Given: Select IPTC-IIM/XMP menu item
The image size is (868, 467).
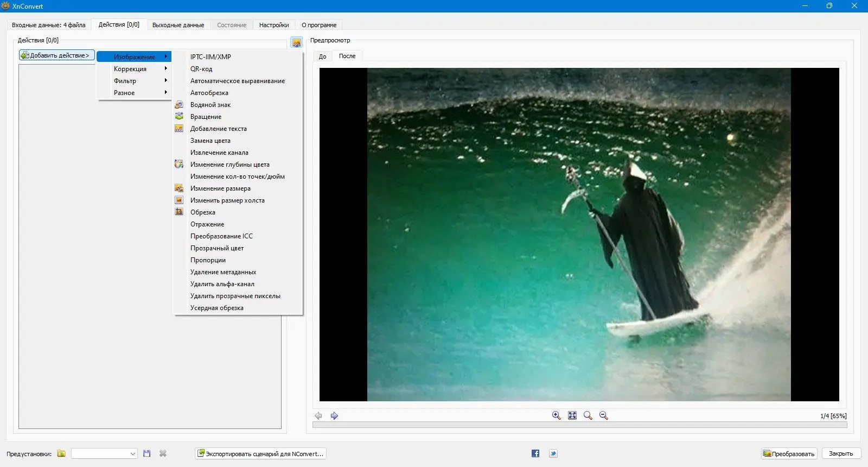Looking at the screenshot, I should 238,57.
